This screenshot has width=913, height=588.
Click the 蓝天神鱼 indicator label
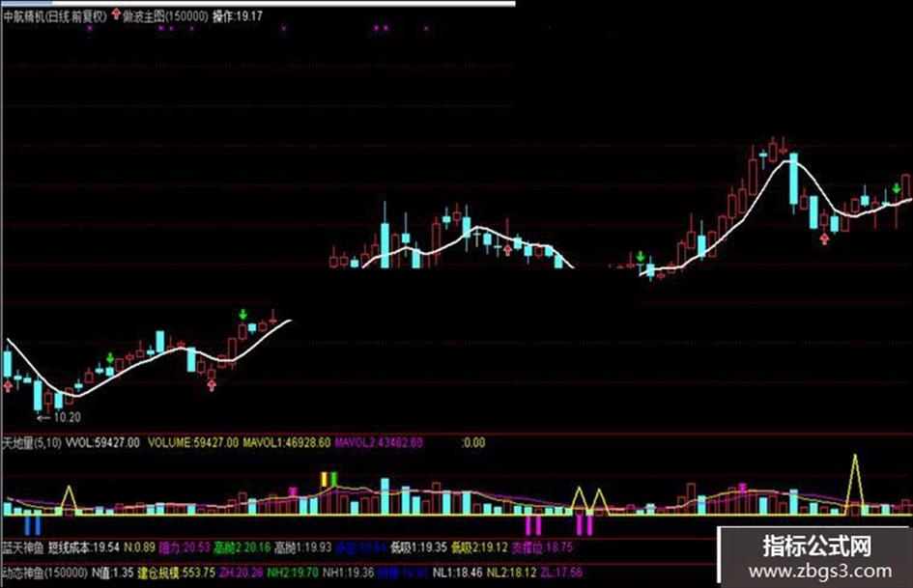[x=23, y=547]
